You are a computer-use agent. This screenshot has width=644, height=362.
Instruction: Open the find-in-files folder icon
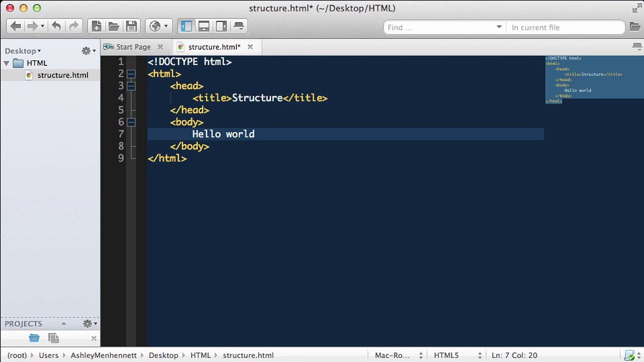(x=634, y=27)
